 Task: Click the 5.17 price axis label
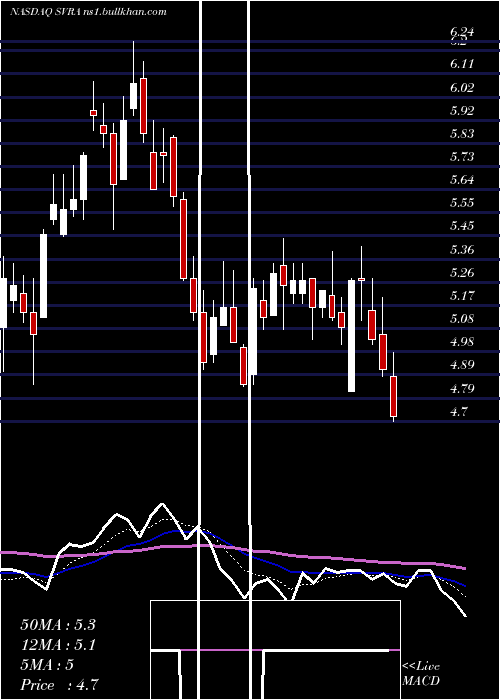pos(462,296)
